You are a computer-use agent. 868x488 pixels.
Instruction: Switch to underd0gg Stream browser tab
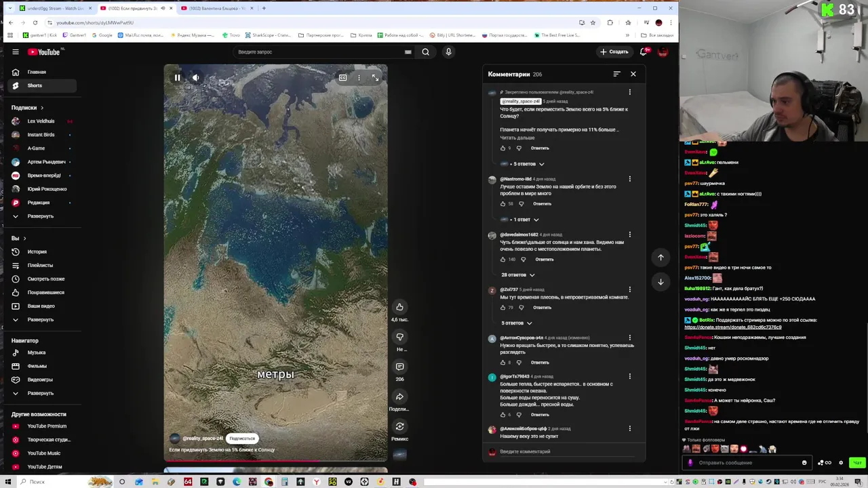point(56,8)
